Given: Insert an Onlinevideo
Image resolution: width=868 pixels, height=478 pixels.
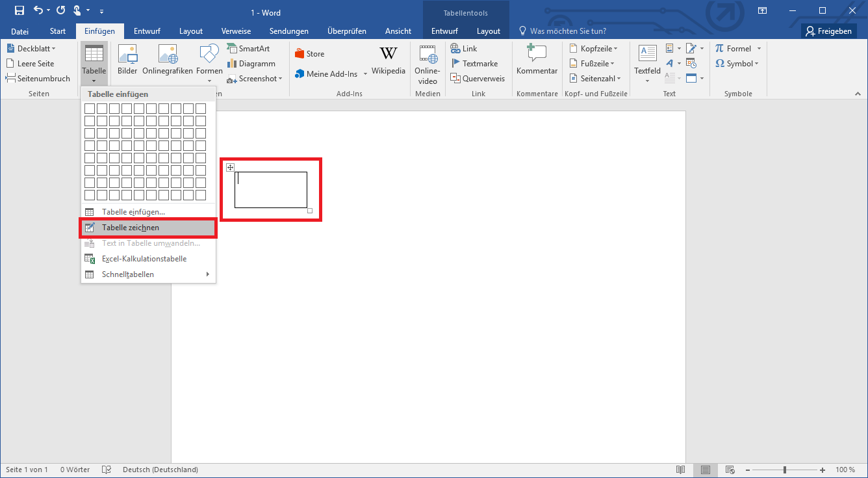Looking at the screenshot, I should click(428, 64).
